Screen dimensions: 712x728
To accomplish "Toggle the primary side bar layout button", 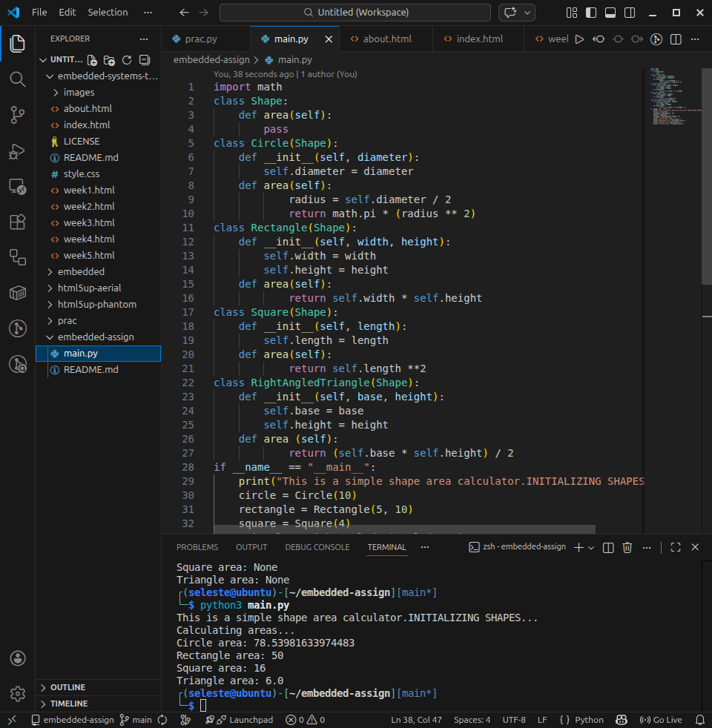I will pyautogui.click(x=591, y=13).
